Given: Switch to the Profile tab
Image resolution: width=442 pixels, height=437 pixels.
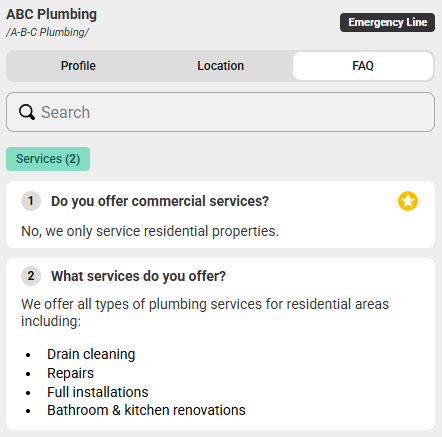Looking at the screenshot, I should (78, 66).
